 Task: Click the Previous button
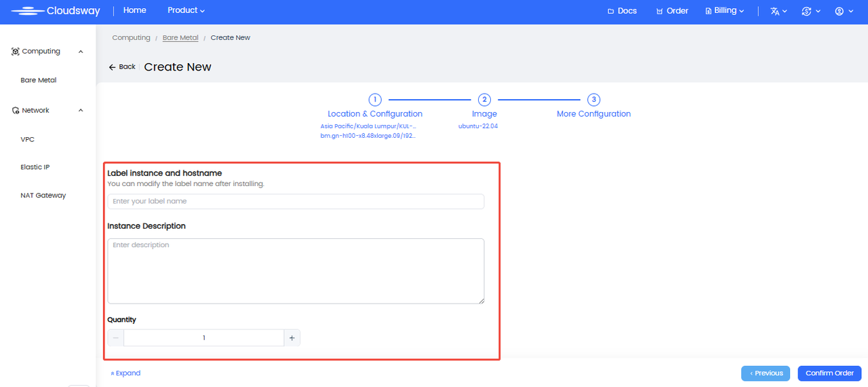[766, 373]
